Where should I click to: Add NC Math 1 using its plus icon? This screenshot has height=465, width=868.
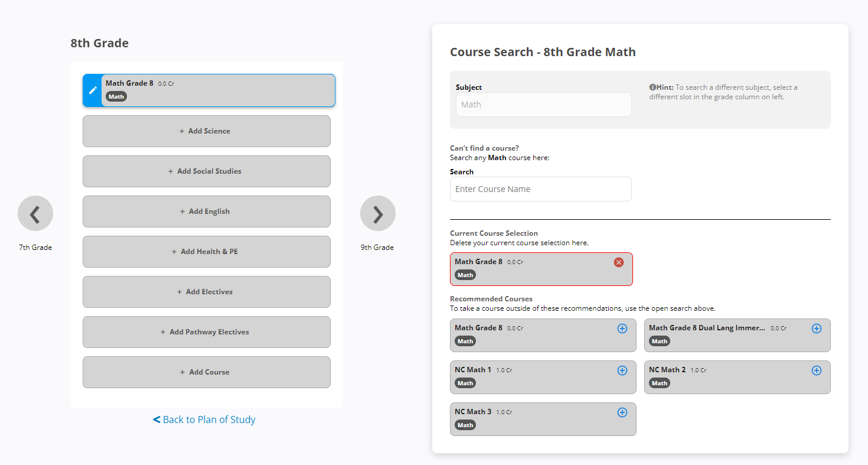622,370
